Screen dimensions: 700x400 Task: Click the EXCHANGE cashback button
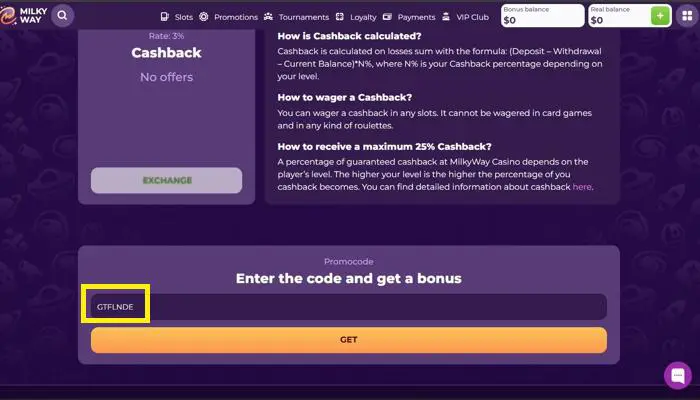(x=167, y=180)
